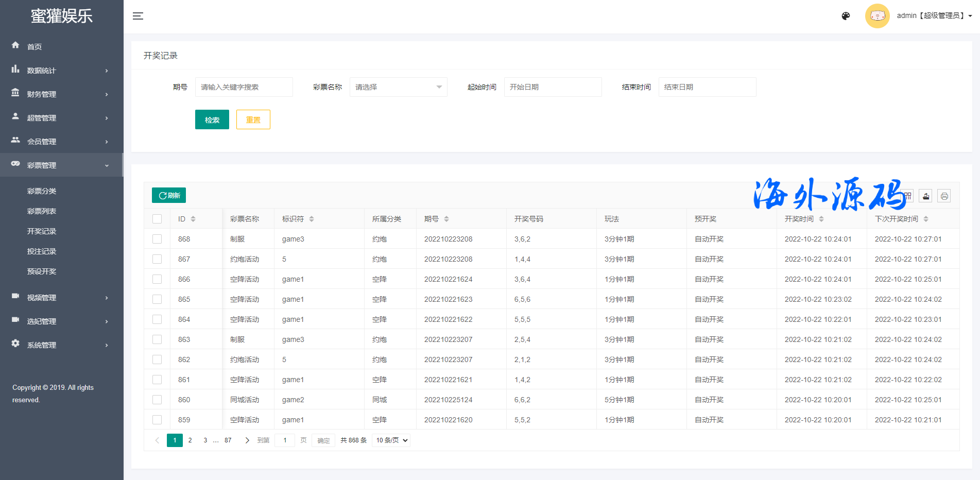This screenshot has height=480, width=980.
Task: Open the 彩票名称 dropdown
Action: [x=398, y=87]
